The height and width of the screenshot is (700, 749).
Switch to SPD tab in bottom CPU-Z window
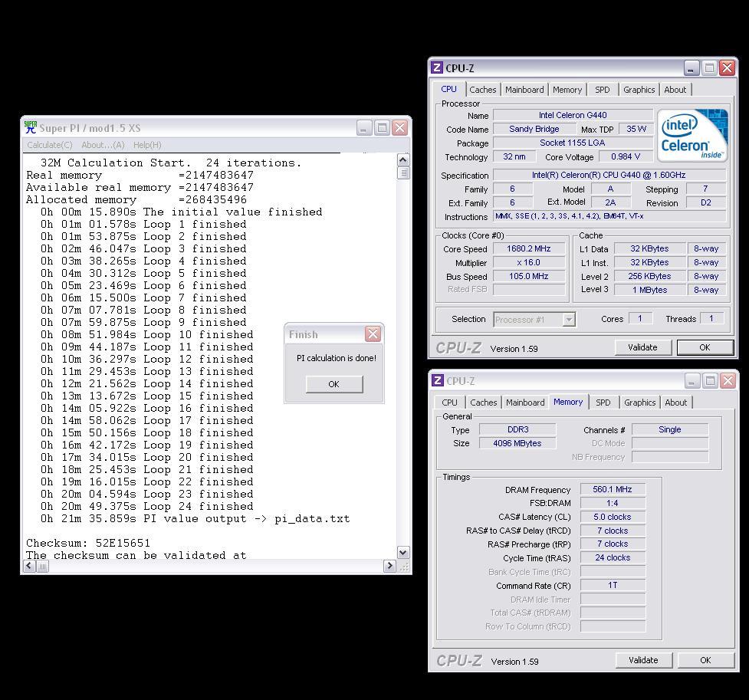603,403
